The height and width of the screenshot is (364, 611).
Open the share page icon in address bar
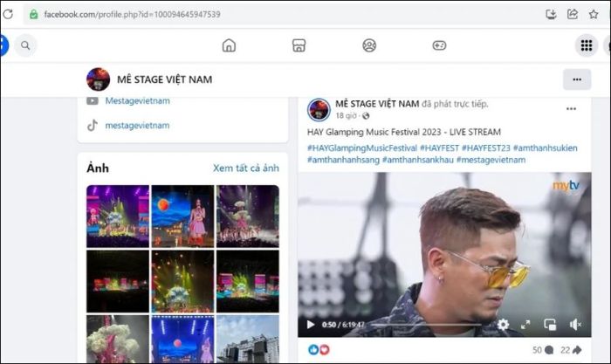pos(573,15)
